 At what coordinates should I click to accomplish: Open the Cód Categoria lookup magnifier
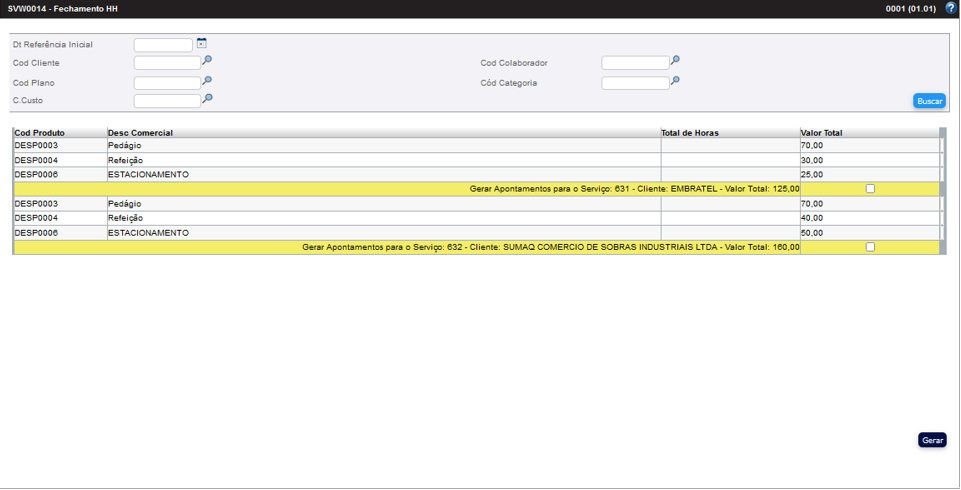[x=675, y=81]
